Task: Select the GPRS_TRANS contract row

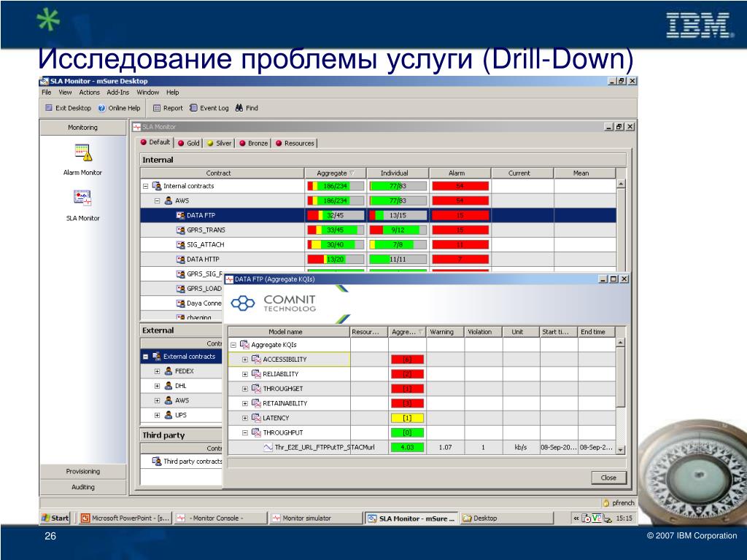Action: 378,230
